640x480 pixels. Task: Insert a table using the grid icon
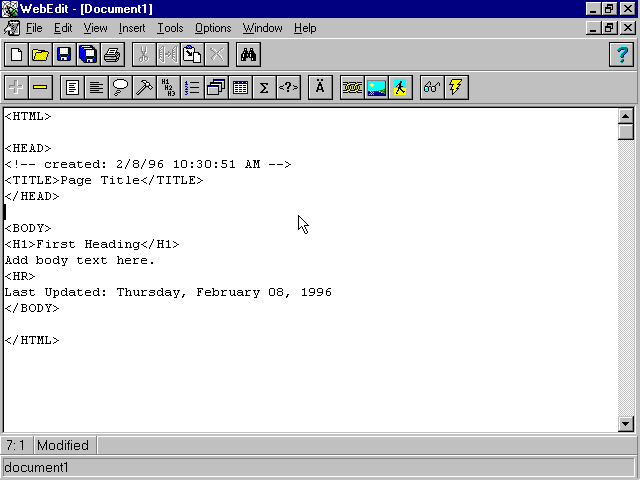coord(240,87)
